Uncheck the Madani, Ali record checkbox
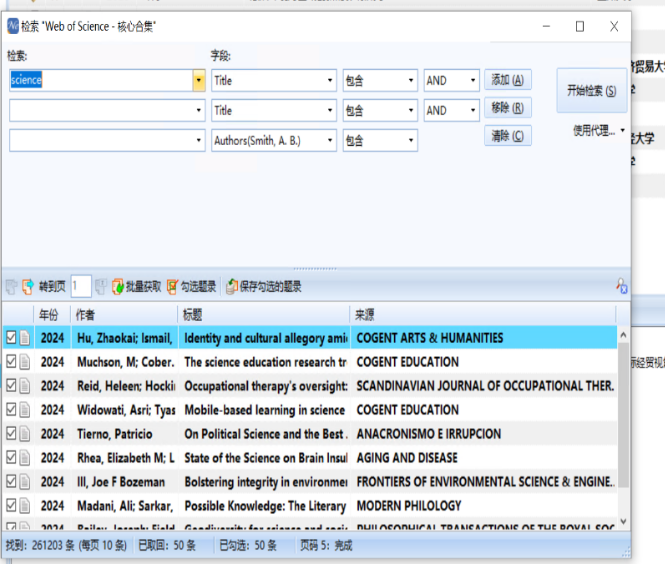665x564 pixels. coord(11,505)
